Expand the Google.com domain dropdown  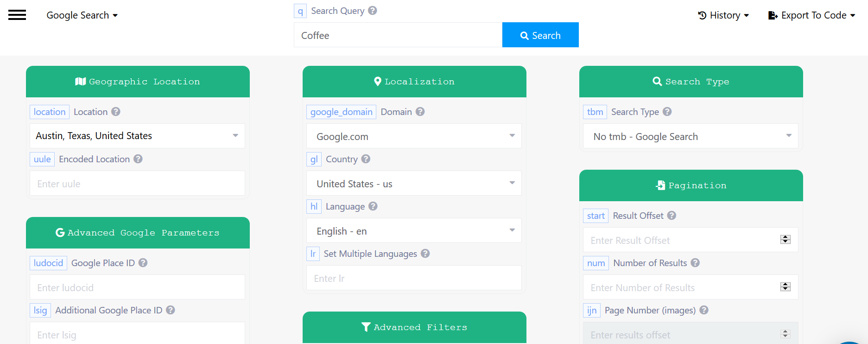click(x=414, y=136)
